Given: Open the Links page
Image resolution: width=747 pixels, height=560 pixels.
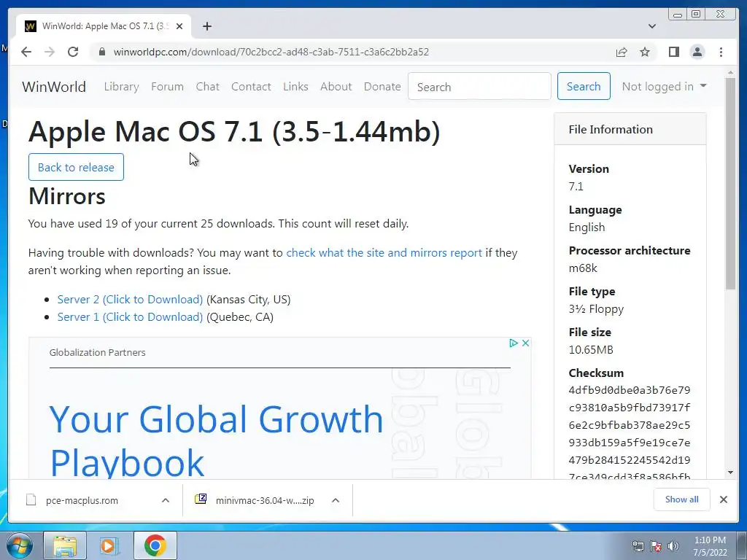Looking at the screenshot, I should 295,86.
